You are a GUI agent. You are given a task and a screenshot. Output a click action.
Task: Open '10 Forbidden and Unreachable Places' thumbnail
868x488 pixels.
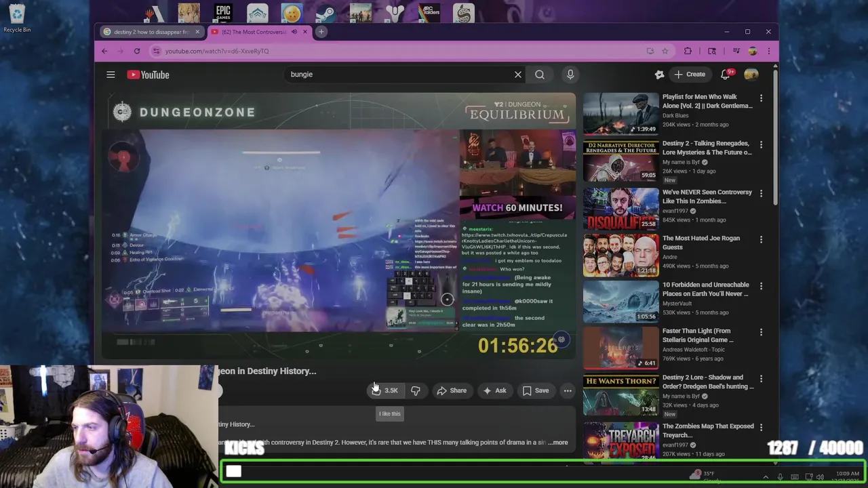pos(620,302)
